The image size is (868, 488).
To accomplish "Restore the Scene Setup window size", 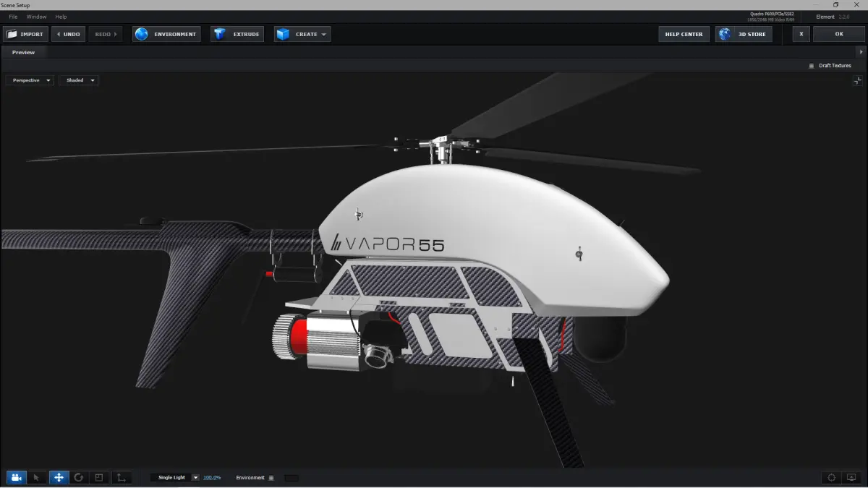I will (x=835, y=4).
